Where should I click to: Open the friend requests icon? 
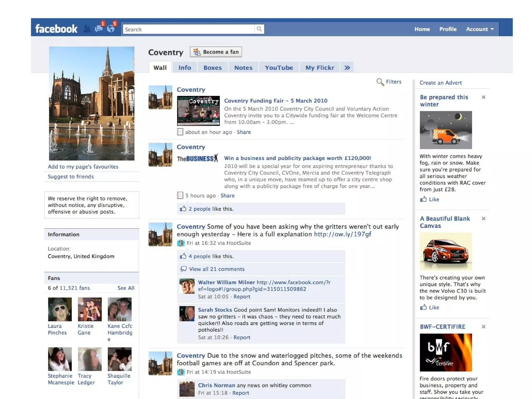pyautogui.click(x=87, y=29)
